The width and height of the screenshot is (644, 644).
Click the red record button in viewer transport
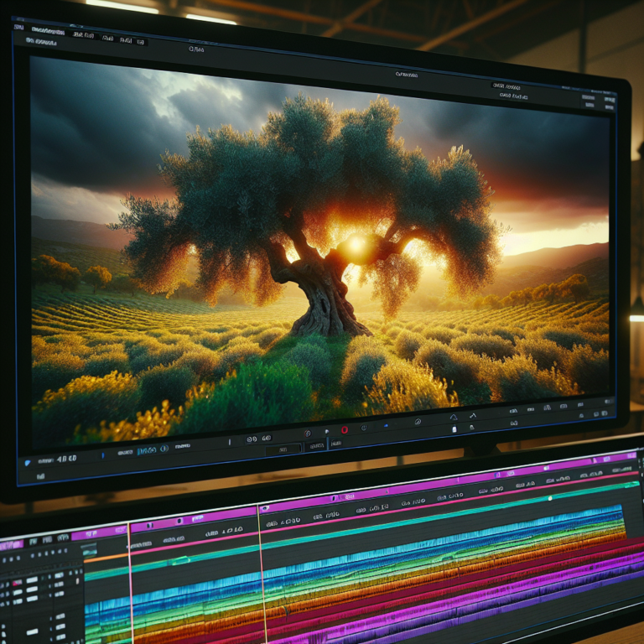345,429
